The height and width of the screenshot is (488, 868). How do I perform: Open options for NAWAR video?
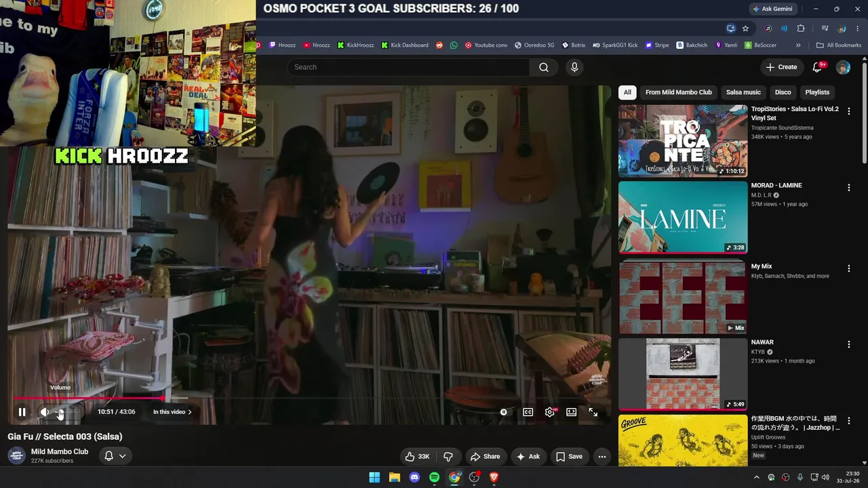click(849, 344)
